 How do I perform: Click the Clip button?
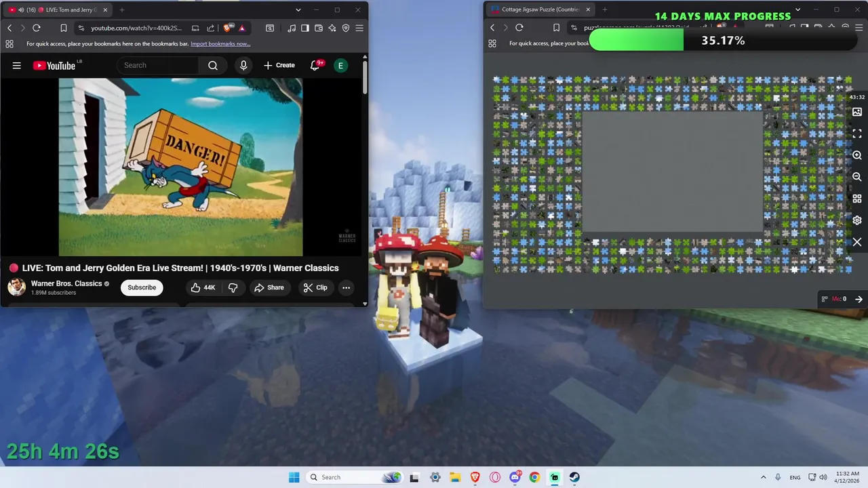click(315, 287)
